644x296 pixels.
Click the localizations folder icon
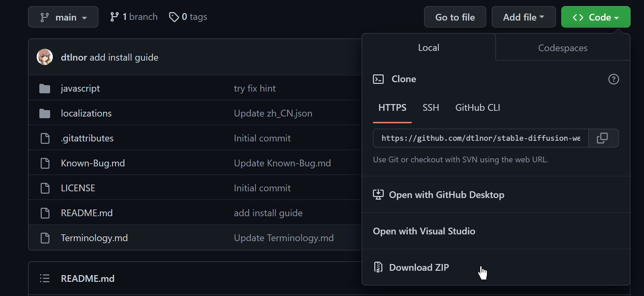(45, 113)
